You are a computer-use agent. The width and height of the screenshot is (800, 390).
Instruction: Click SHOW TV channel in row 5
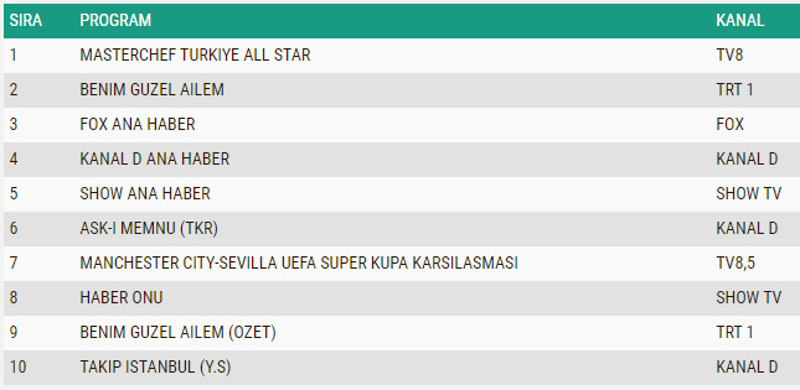(748, 194)
